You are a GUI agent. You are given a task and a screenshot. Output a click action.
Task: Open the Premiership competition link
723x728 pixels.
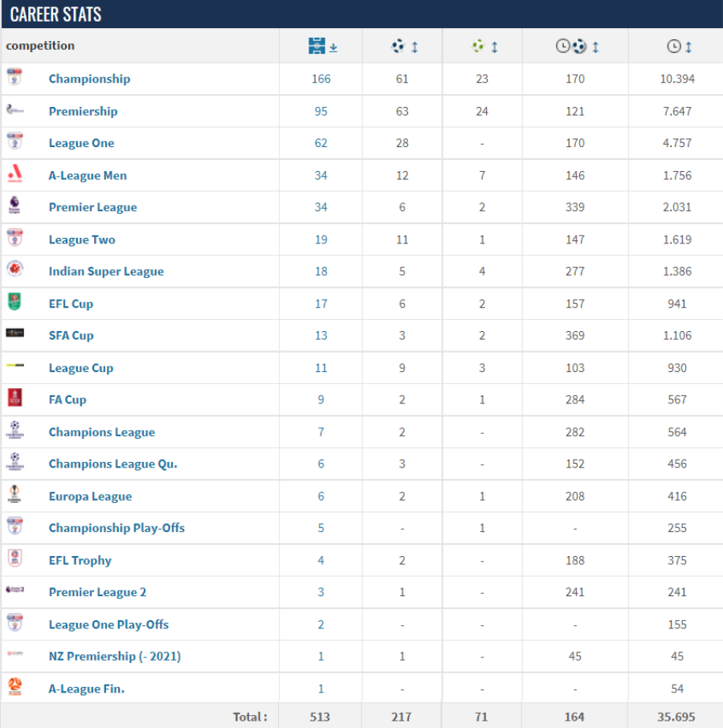(x=83, y=111)
